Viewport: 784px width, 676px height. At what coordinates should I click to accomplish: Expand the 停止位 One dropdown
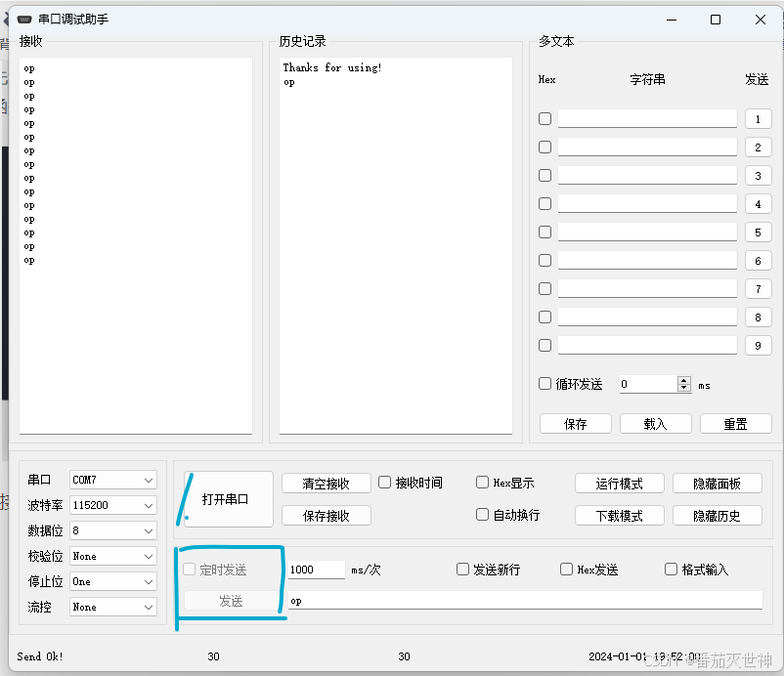coord(113,581)
